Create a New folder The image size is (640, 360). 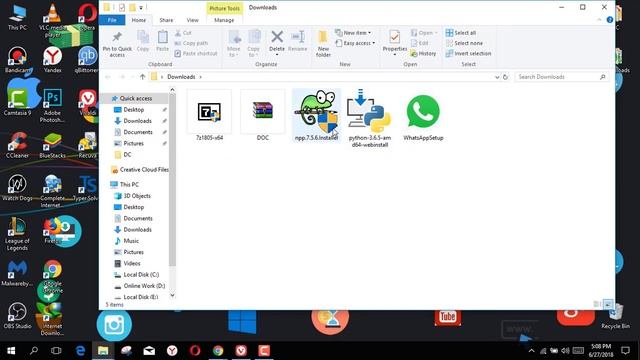(x=323, y=44)
